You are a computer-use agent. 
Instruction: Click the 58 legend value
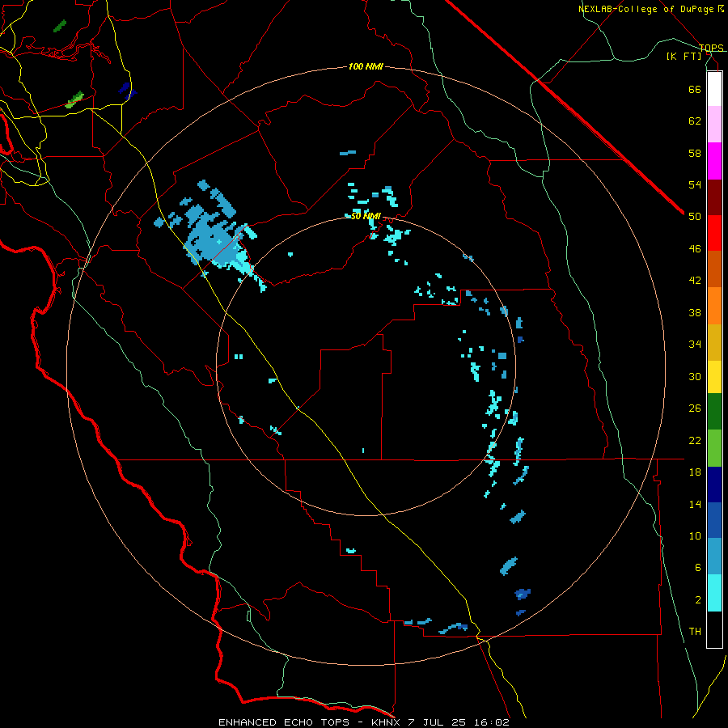(695, 153)
